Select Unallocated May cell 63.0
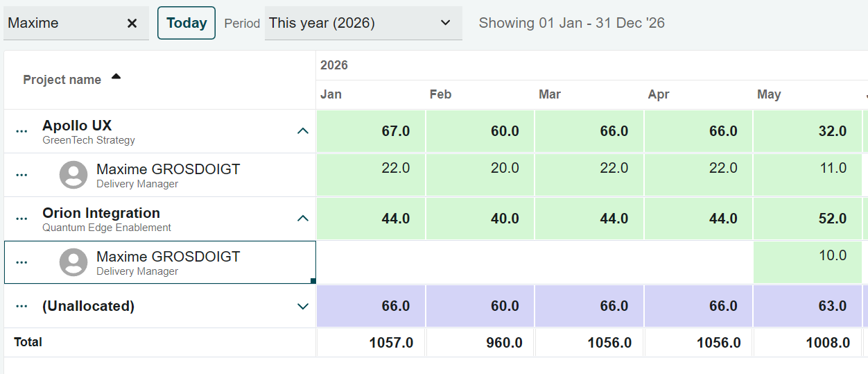 click(x=808, y=306)
